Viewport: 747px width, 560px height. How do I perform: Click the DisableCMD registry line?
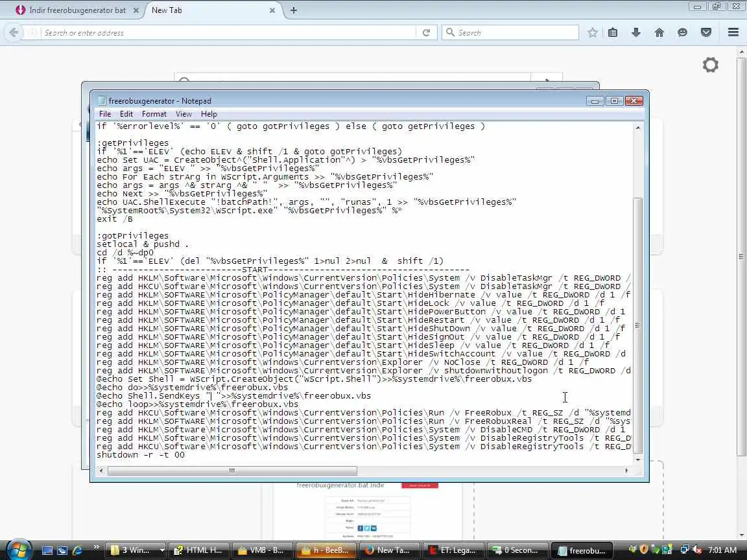coord(361,430)
